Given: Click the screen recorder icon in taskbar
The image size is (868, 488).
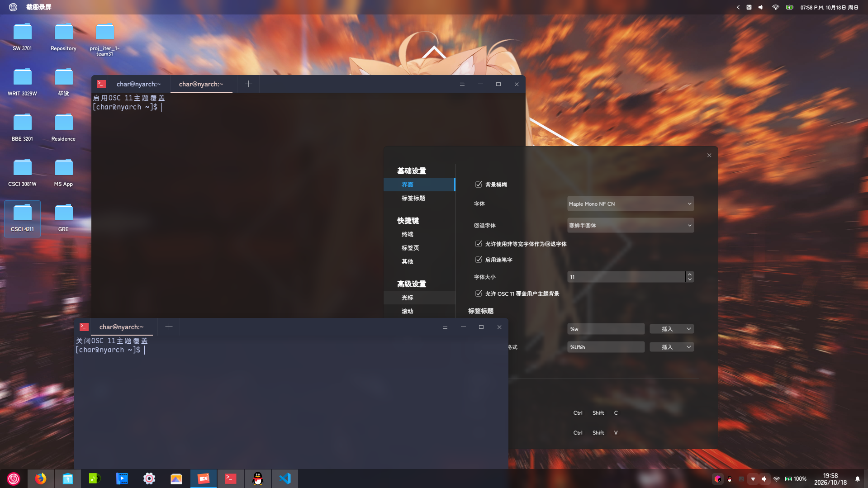Looking at the screenshot, I should (204, 479).
